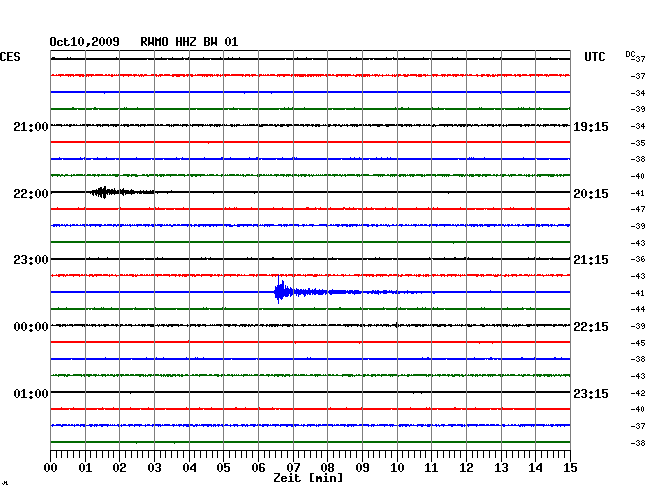Image resolution: width=650 pixels, height=494 pixels.
Task: Click DC offset value -36
Action: pyautogui.click(x=638, y=259)
